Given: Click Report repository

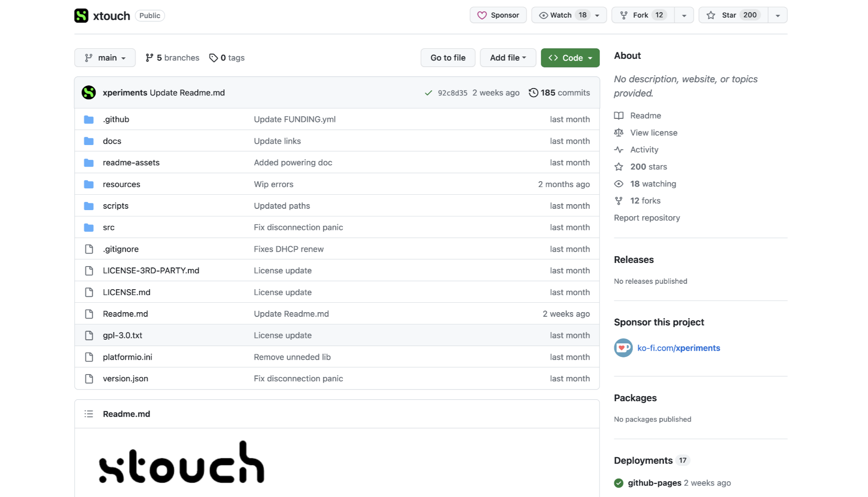Looking at the screenshot, I should tap(647, 218).
